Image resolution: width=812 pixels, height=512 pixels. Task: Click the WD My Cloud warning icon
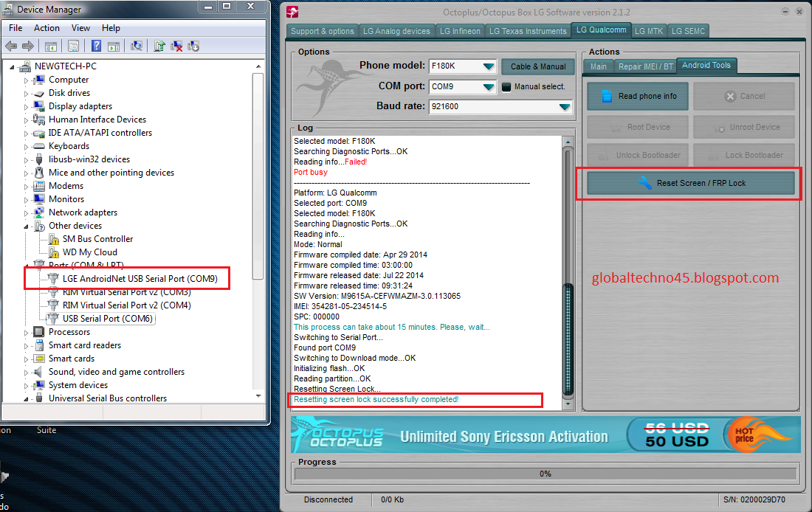54,252
